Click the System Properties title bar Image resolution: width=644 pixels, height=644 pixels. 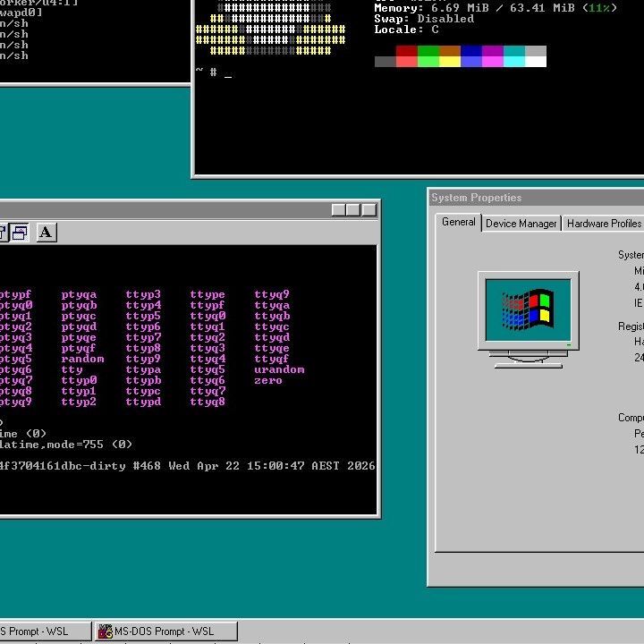(538, 198)
